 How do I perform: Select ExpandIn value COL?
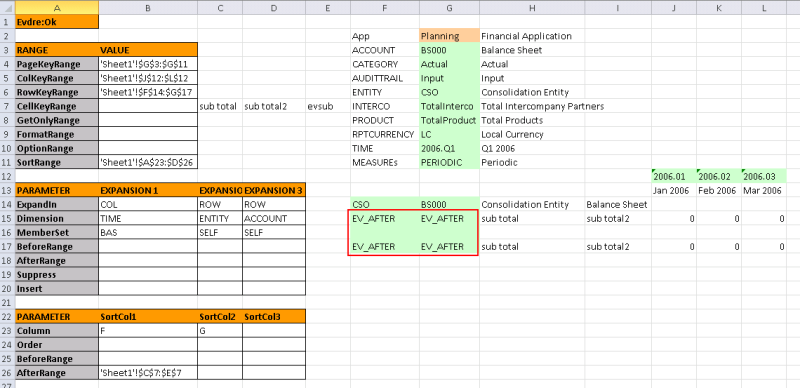[x=148, y=205]
